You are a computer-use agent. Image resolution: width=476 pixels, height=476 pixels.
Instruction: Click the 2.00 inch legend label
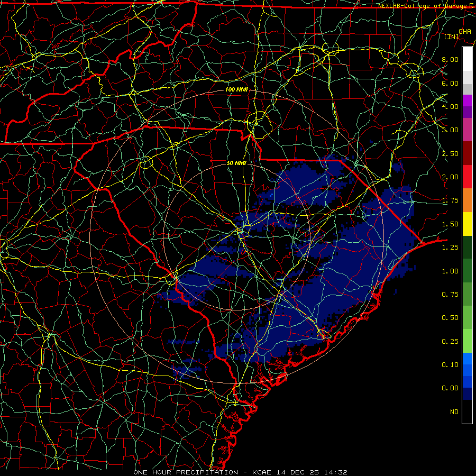(450, 177)
